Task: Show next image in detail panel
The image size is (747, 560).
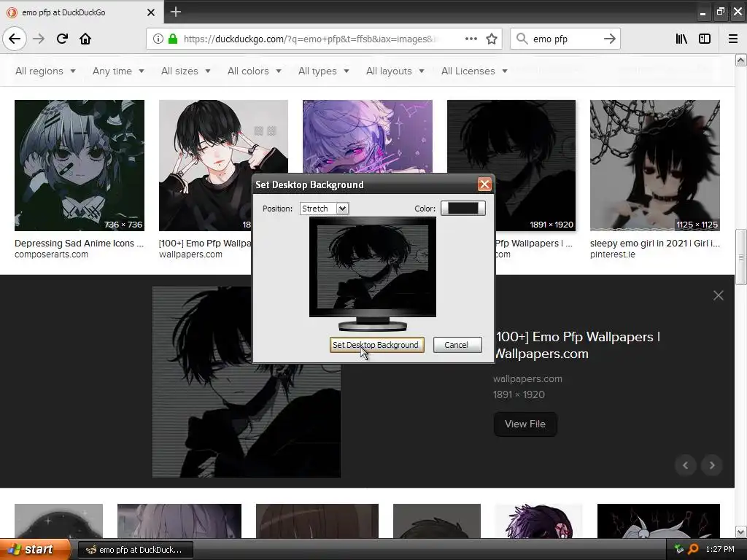Action: pos(712,465)
